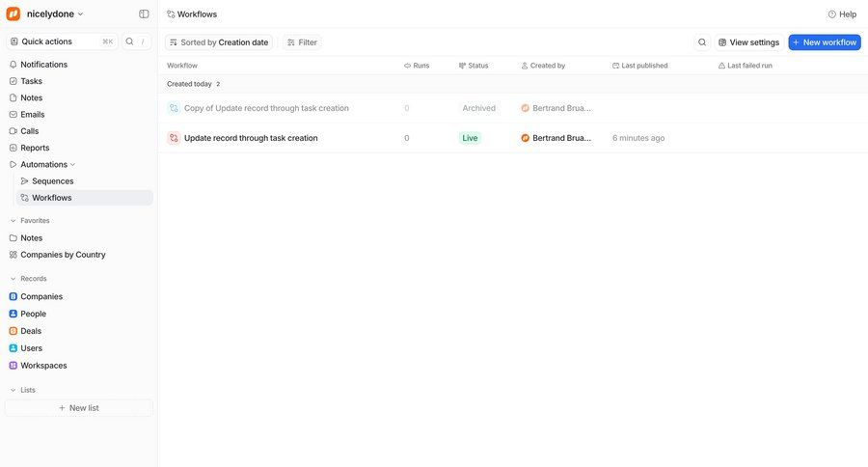Click the New workflow button
The image size is (868, 467).
(824, 42)
